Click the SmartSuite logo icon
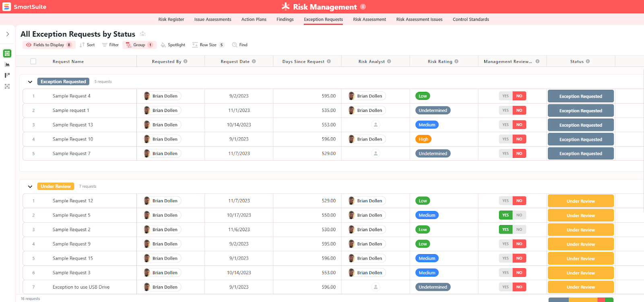The image size is (644, 302). click(7, 7)
